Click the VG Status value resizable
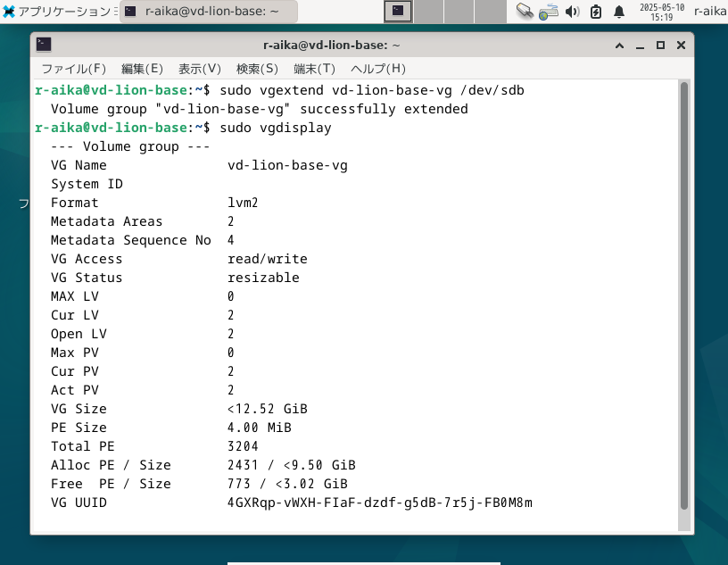 click(263, 278)
